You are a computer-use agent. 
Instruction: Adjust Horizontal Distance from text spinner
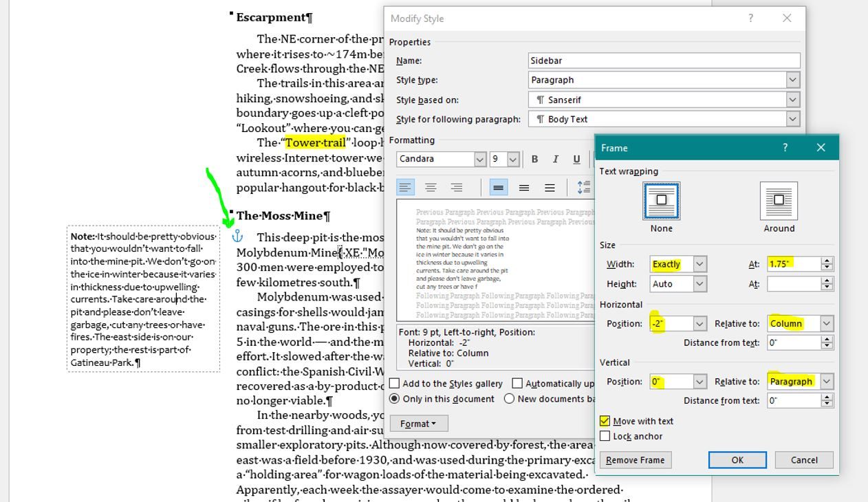827,342
